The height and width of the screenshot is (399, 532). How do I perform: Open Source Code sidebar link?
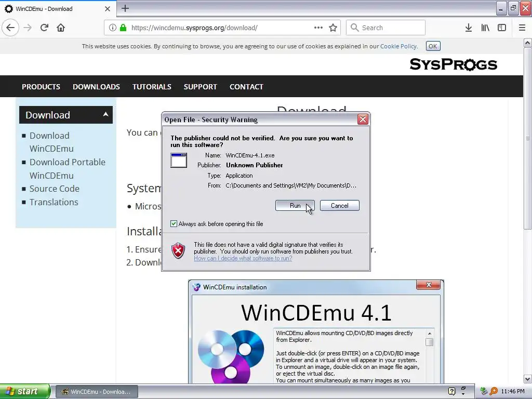tap(54, 188)
